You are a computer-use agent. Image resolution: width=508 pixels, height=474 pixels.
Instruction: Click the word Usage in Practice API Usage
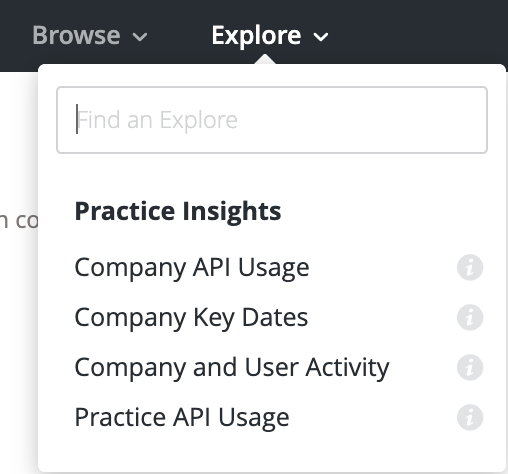[254, 418]
